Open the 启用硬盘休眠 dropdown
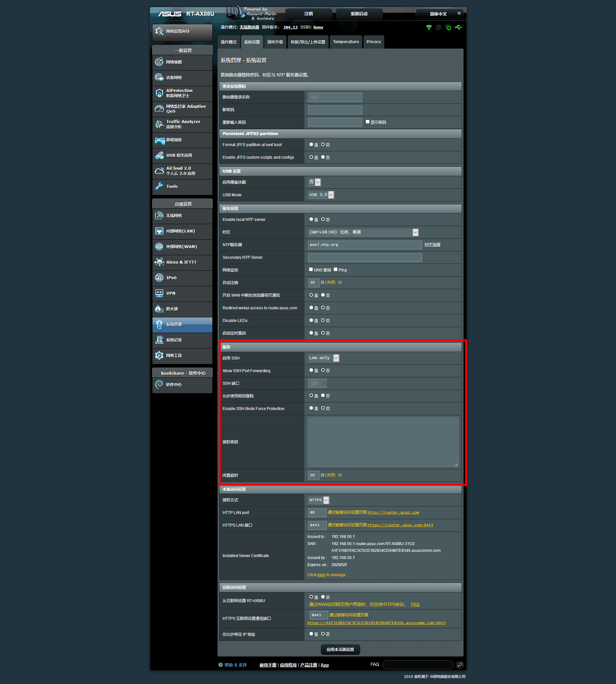 [x=314, y=182]
